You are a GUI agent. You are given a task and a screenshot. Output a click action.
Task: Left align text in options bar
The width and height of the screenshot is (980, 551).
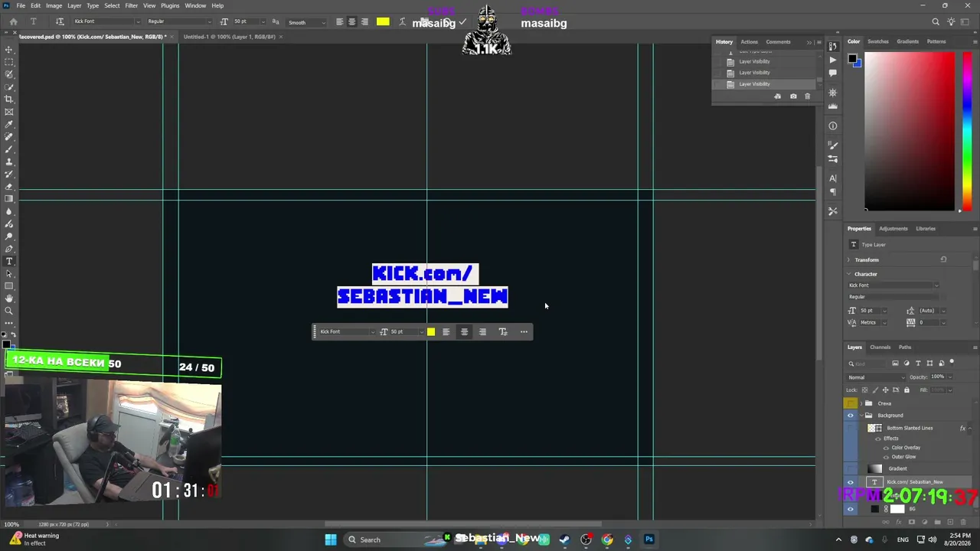[x=339, y=21]
